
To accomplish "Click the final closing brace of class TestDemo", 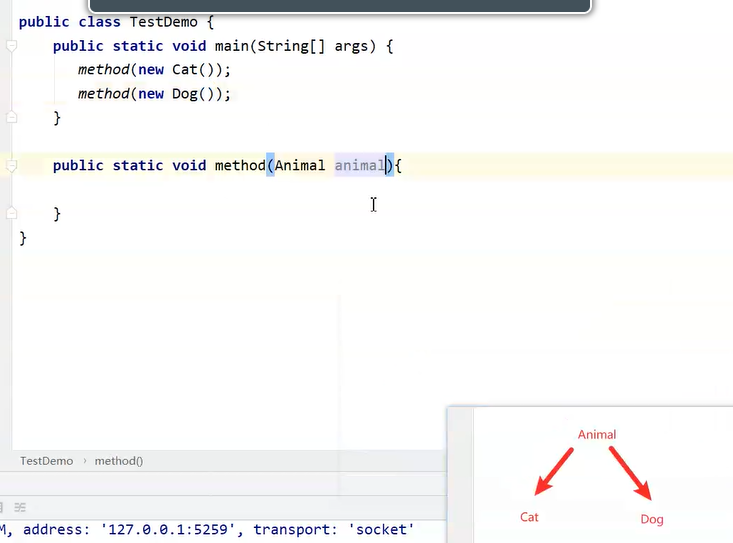I will 23,238.
